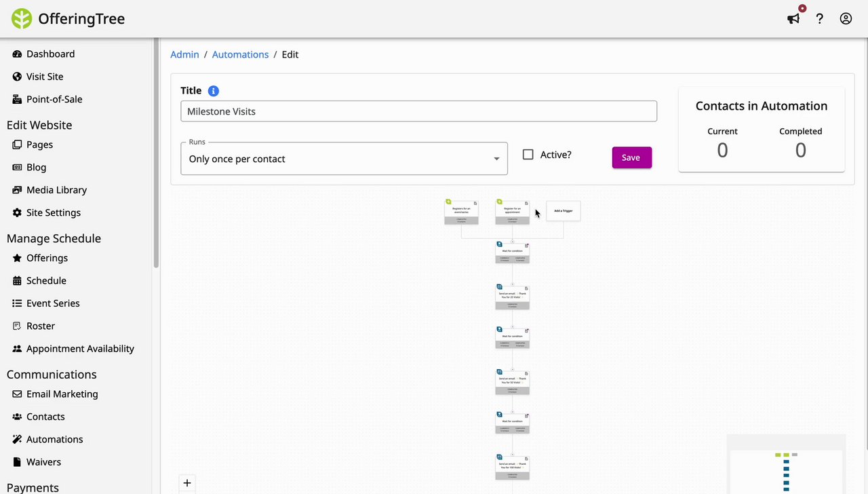Go to Email Marketing in sidebar

pos(62,394)
